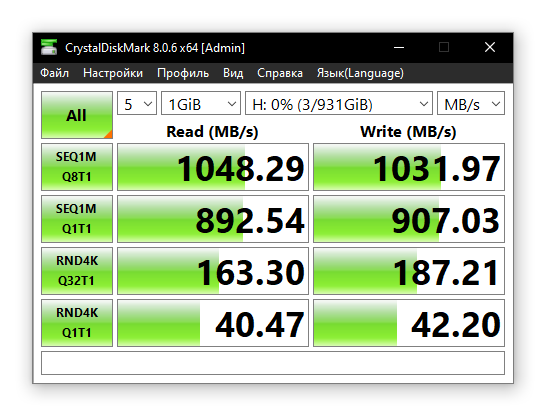
Task: Run all benchmarks with the All button
Action: tap(77, 115)
